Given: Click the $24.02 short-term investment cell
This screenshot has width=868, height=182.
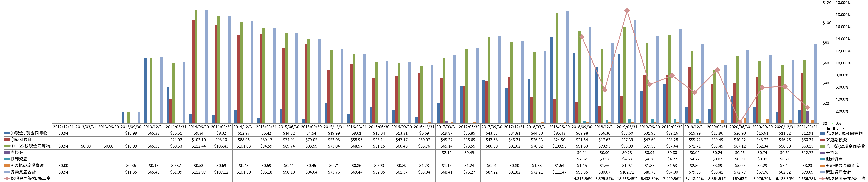Looking at the screenshot, I should click(176, 140).
